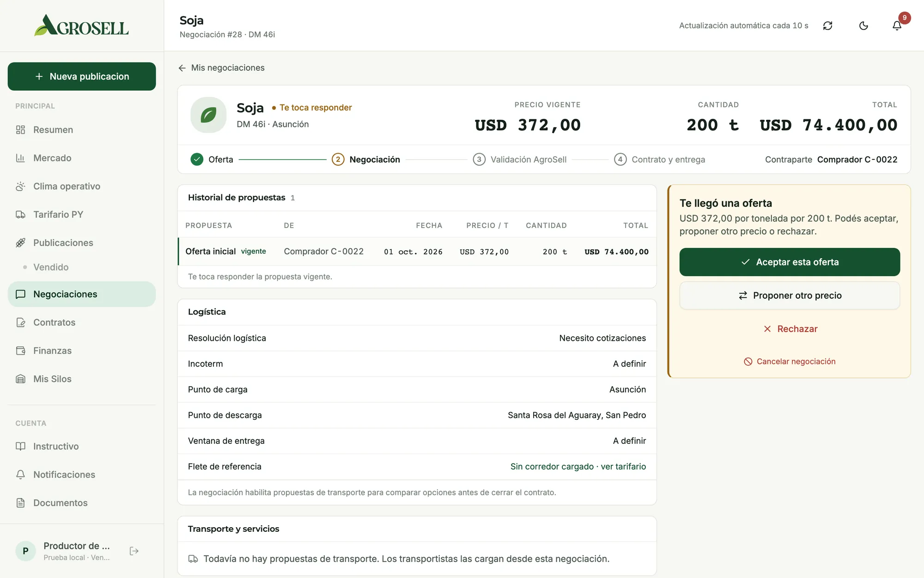The image size is (924, 578).
Task: Click Cancelar negociación link
Action: 789,362
